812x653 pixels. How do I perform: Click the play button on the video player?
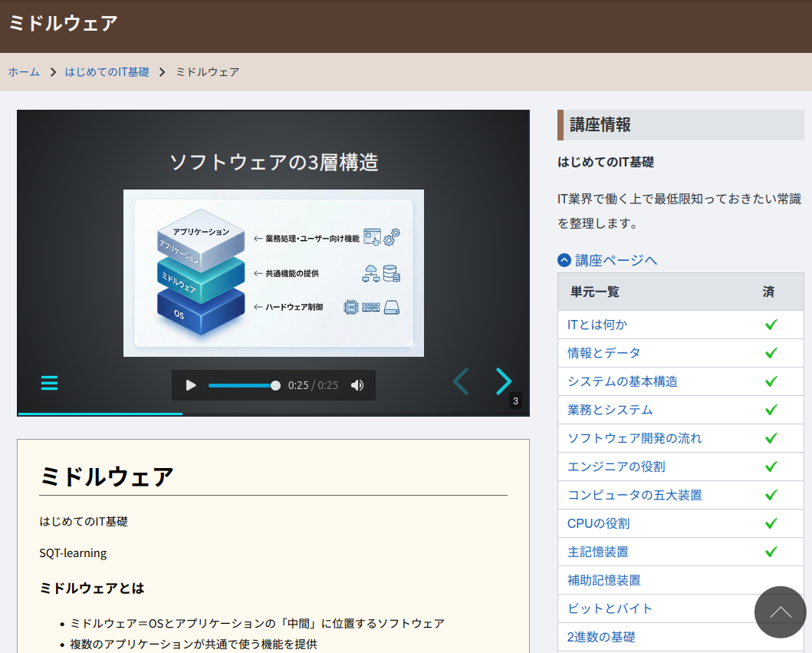(190, 385)
